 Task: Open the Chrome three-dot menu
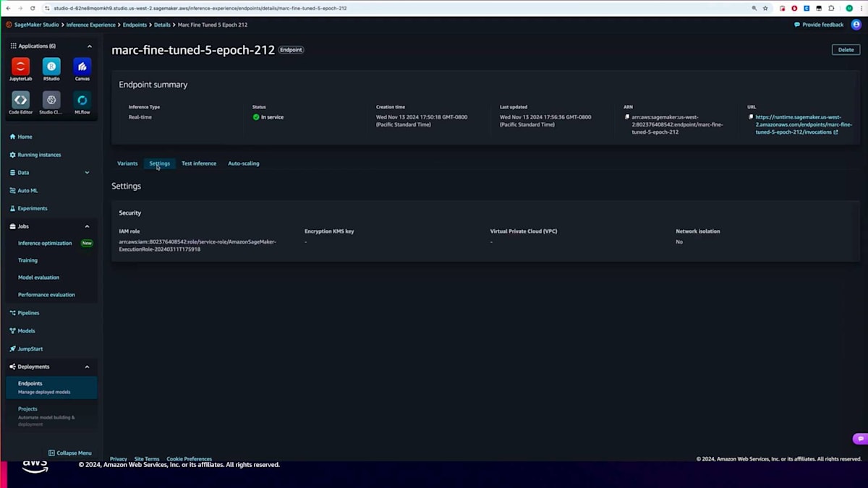[x=861, y=8]
